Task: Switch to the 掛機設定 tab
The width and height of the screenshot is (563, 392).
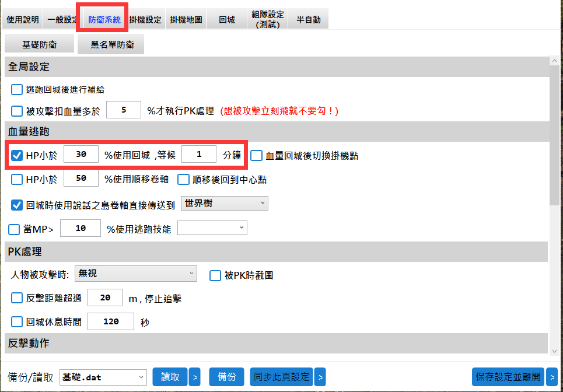Action: 145,19
